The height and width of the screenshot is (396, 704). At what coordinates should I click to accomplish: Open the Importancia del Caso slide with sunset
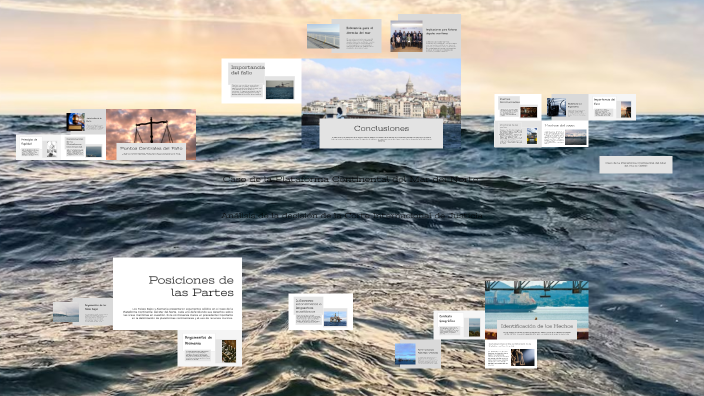(612, 107)
